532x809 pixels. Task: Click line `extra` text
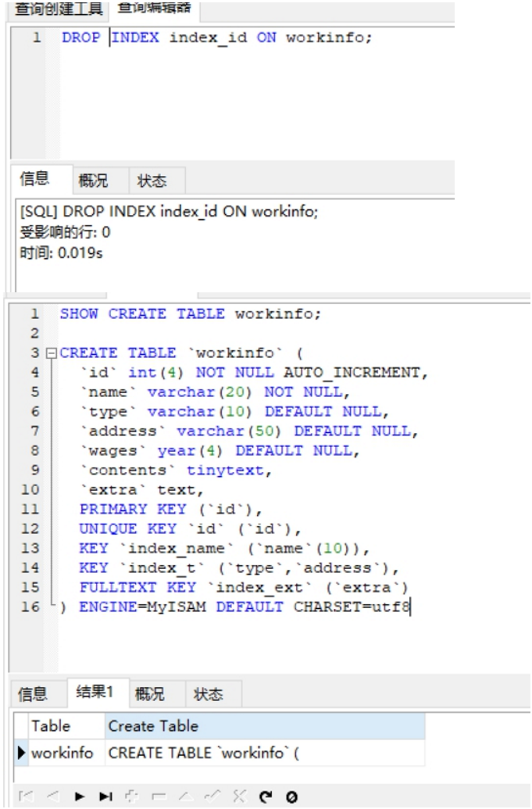(141, 490)
